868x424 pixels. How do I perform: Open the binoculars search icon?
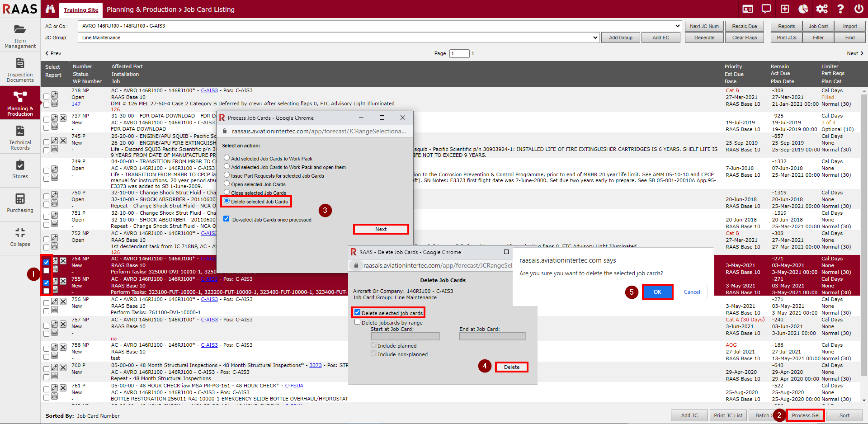pos(50,9)
